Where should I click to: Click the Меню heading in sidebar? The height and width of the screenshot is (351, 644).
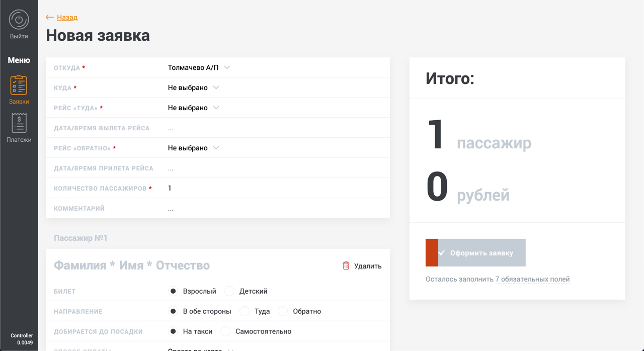click(19, 60)
